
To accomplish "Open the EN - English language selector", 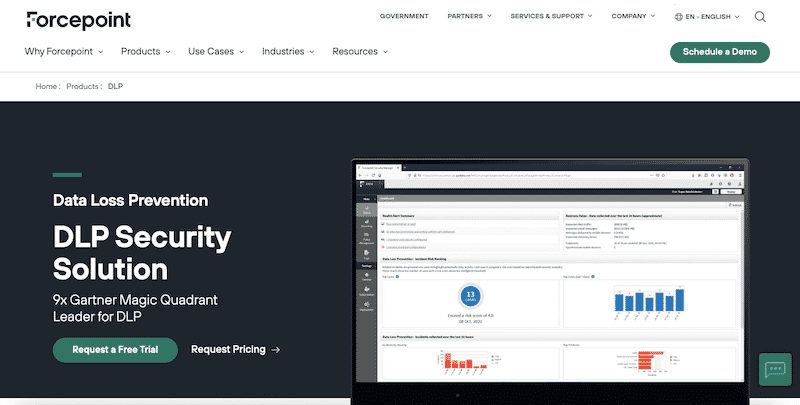I will pyautogui.click(x=707, y=17).
